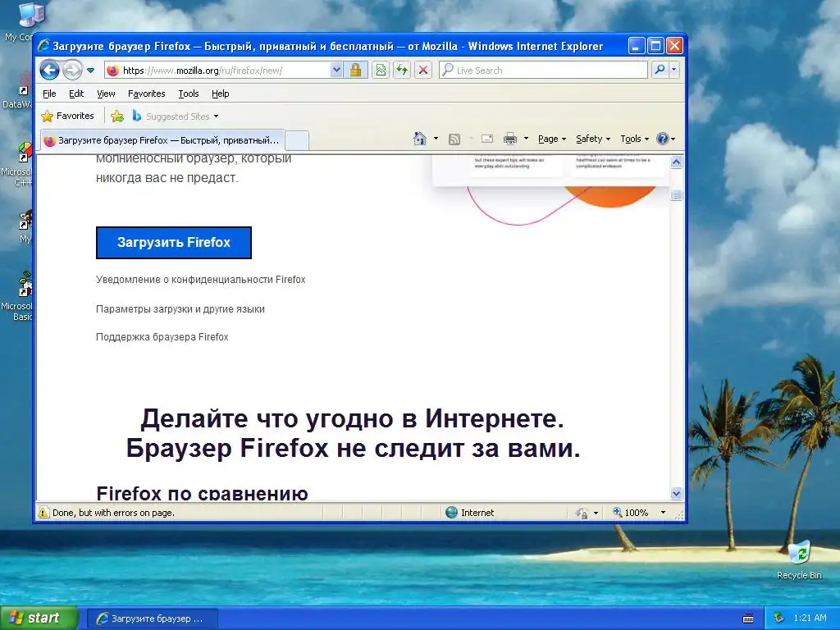Open the Tools menu in menu bar
The height and width of the screenshot is (630, 840).
189,94
